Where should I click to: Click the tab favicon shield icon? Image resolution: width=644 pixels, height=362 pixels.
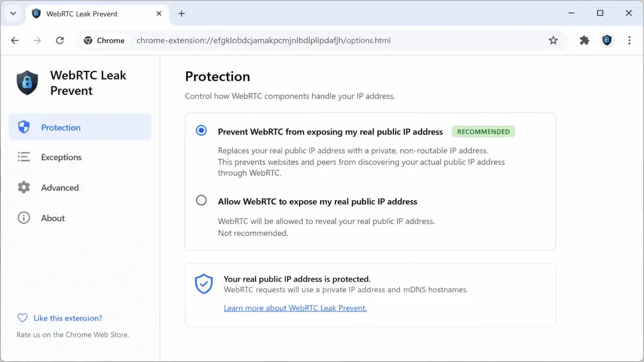[36, 13]
